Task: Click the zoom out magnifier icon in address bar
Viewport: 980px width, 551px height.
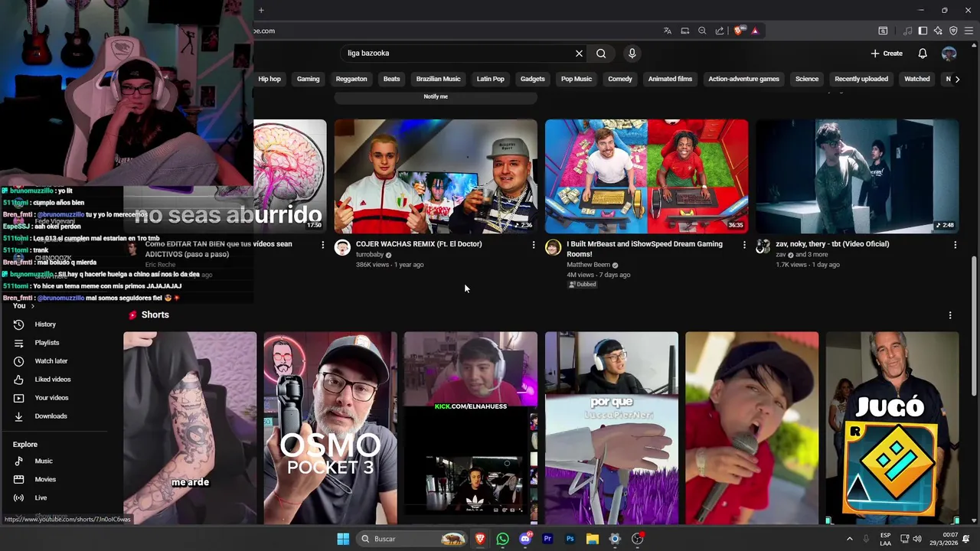Action: [702, 31]
